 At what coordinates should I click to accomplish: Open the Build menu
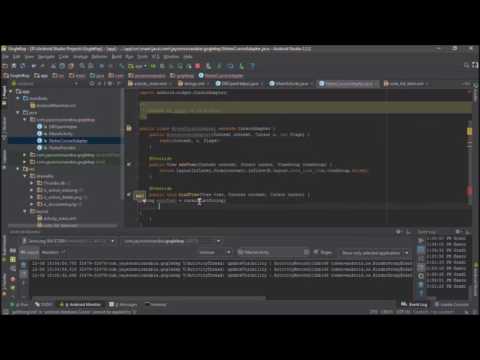tap(116, 57)
